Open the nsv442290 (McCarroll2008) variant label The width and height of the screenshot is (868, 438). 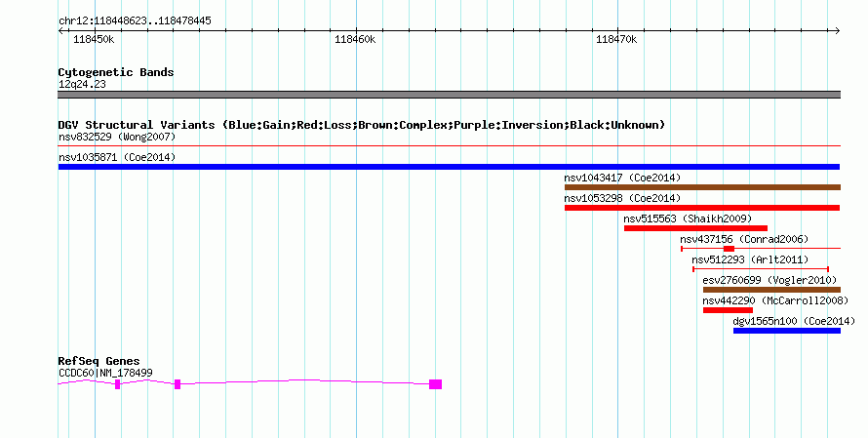pyautogui.click(x=775, y=300)
